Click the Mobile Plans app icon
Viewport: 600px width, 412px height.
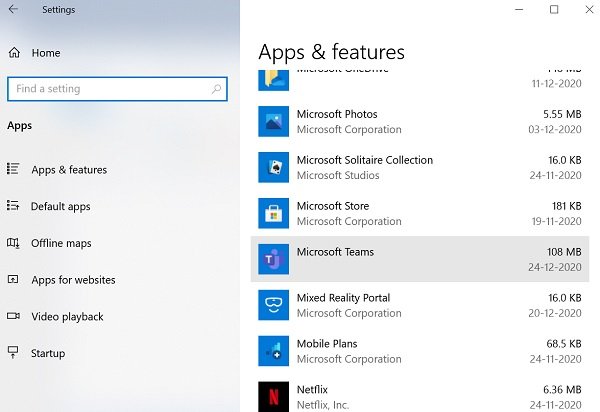click(274, 352)
